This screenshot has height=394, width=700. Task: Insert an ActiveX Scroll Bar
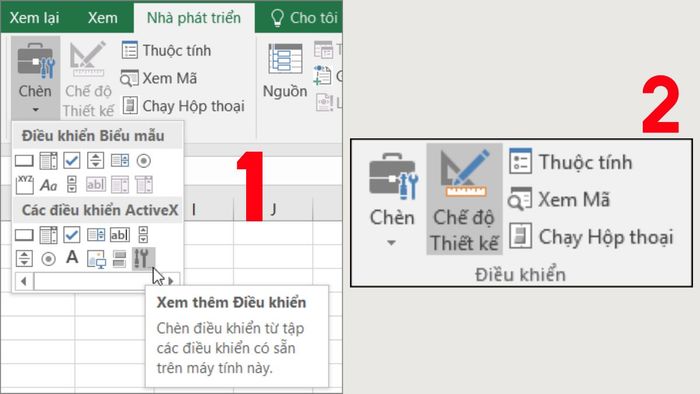coord(143,235)
